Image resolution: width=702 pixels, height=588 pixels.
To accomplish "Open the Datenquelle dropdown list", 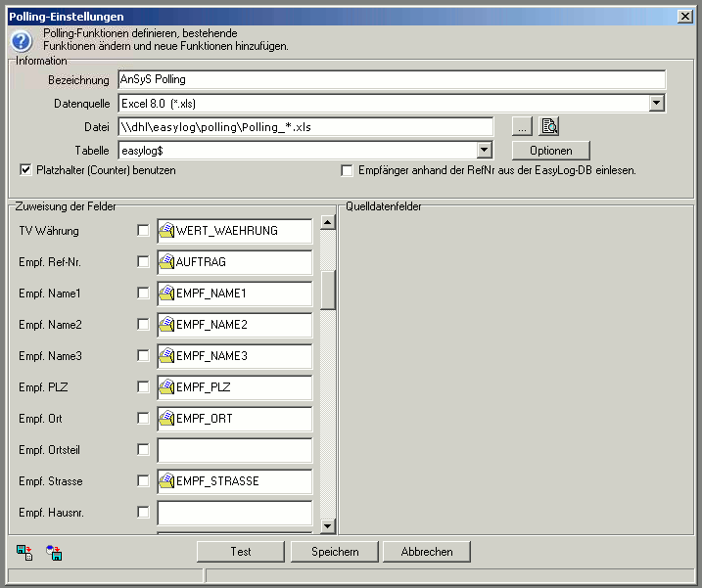I will coord(657,103).
